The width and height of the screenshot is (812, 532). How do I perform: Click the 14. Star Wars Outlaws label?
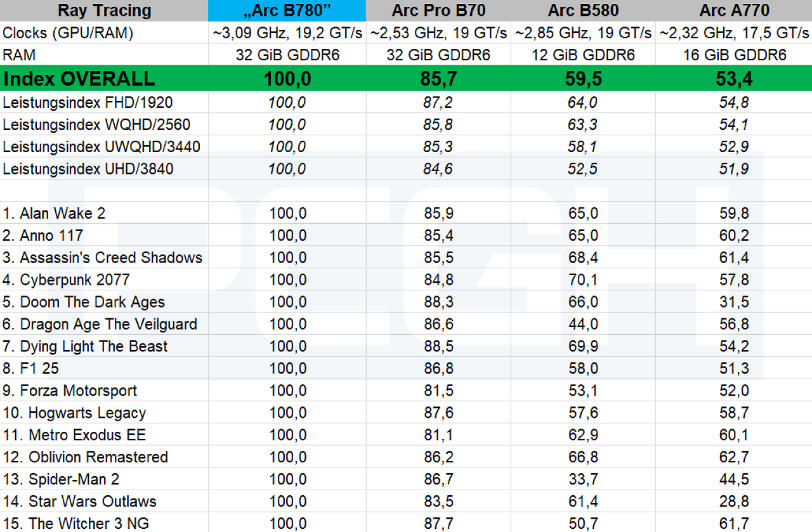(80, 502)
